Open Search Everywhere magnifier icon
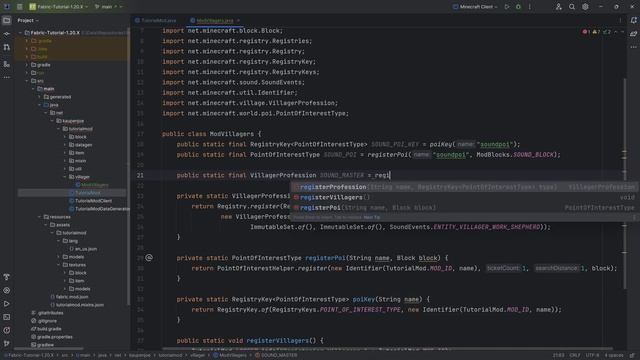The height and width of the screenshot is (360, 640). click(572, 7)
